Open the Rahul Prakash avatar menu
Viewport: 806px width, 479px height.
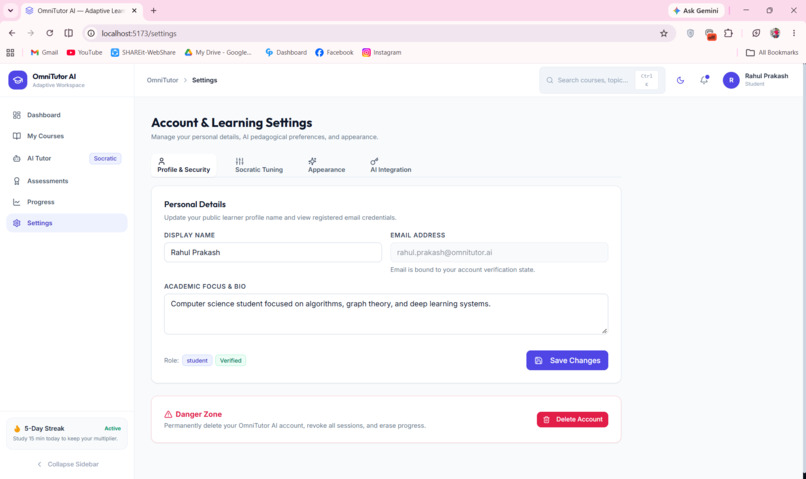point(731,80)
